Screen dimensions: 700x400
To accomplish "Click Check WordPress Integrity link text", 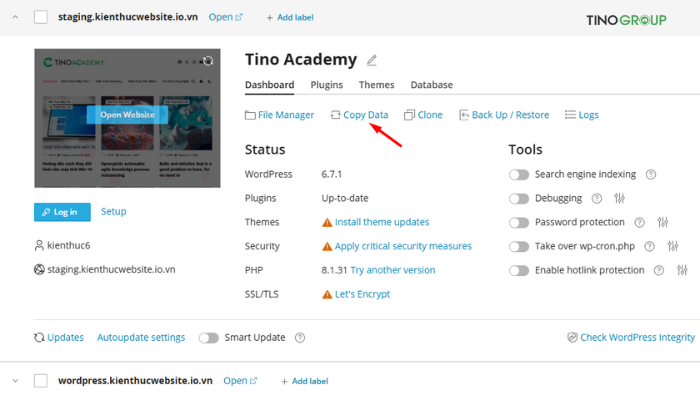I will [x=638, y=338].
